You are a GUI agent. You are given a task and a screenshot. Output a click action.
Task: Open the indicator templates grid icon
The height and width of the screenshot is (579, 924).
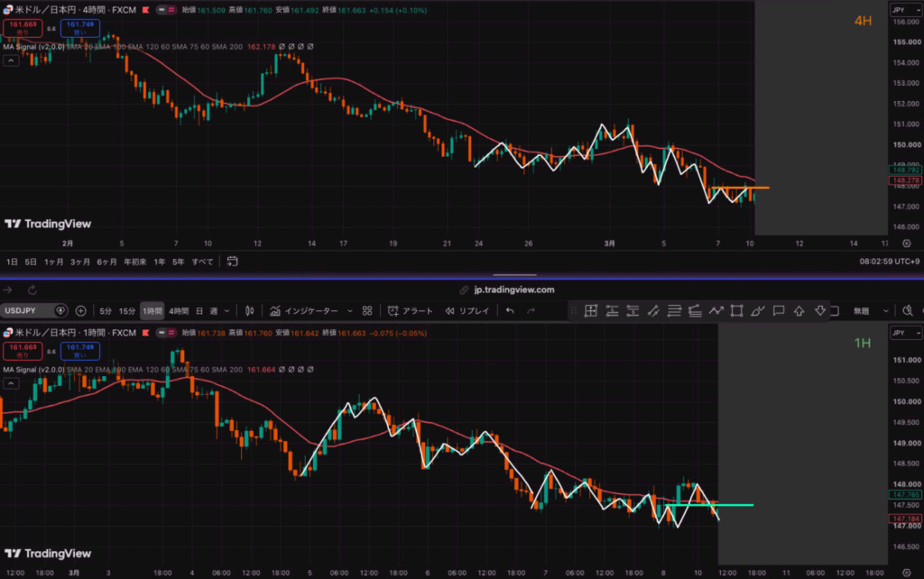[x=367, y=310]
